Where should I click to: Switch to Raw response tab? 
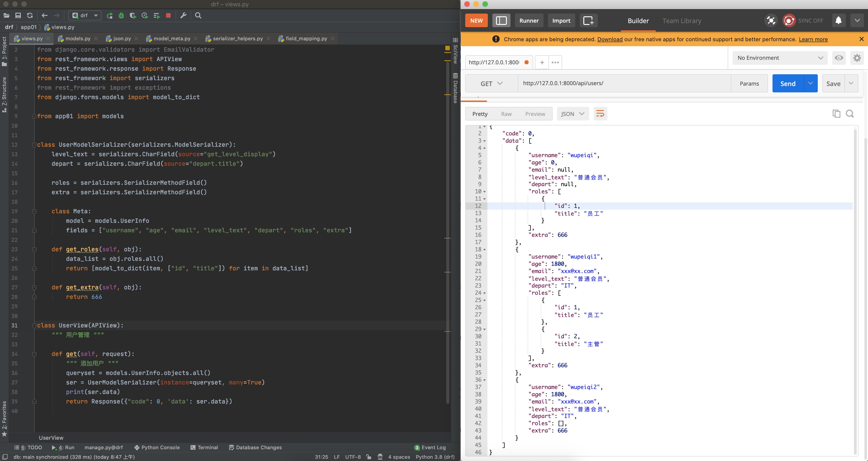(506, 114)
